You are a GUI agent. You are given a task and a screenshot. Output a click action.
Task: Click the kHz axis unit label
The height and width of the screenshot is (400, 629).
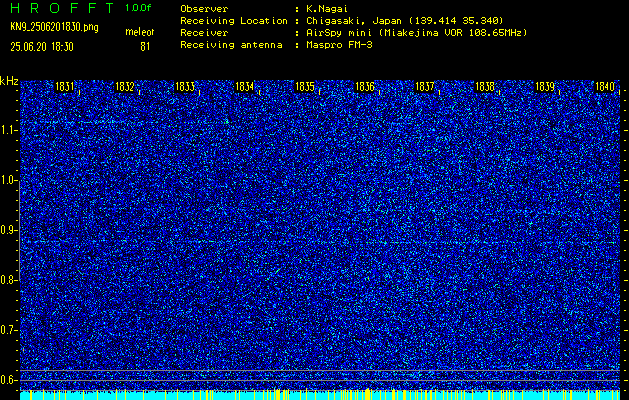coord(9,81)
